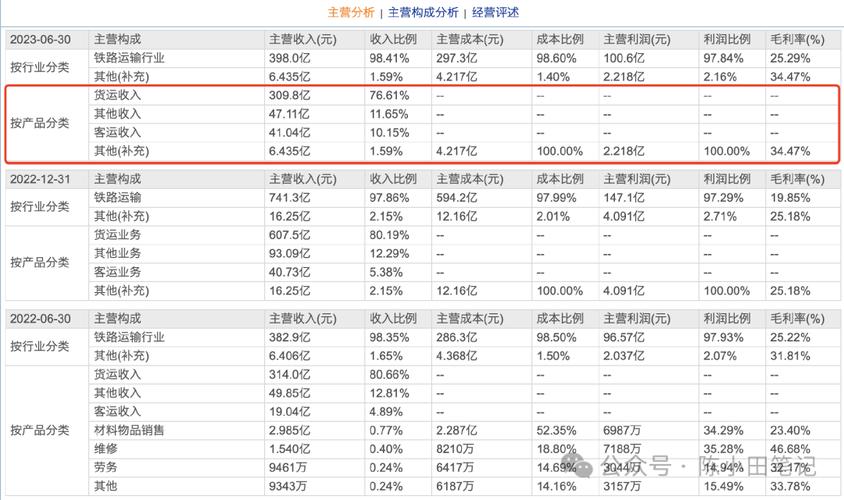Select the 2022-12-31 date header cell
844x500 pixels.
click(40, 179)
